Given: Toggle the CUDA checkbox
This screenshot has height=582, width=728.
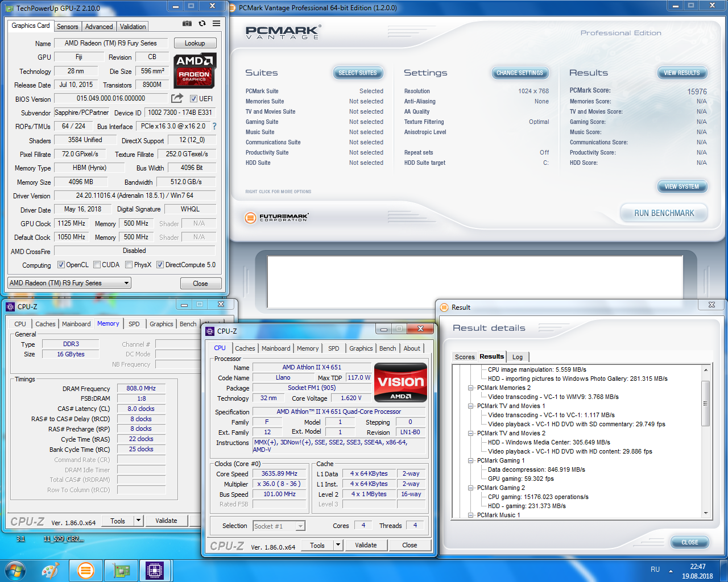Looking at the screenshot, I should (x=97, y=265).
